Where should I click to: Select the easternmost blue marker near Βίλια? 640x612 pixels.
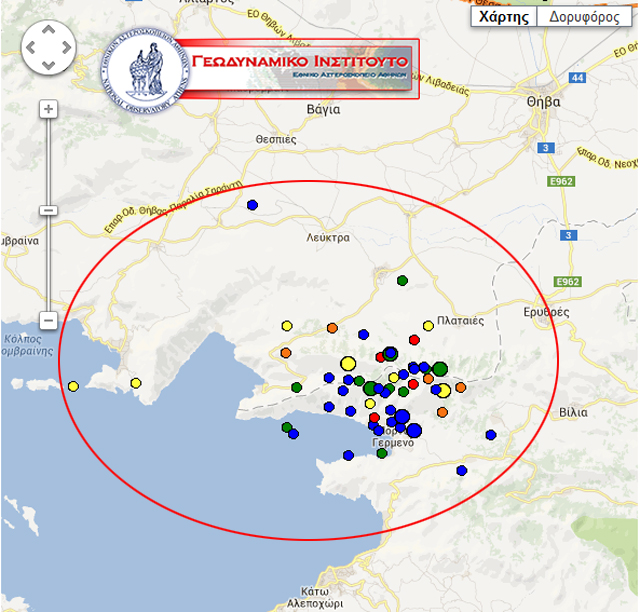pos(491,434)
